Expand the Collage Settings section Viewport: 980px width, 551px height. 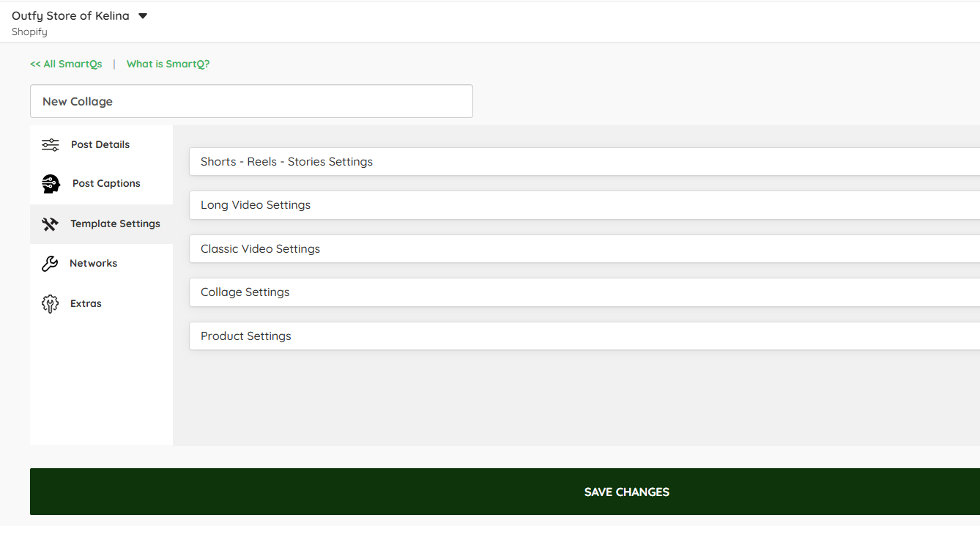point(584,292)
